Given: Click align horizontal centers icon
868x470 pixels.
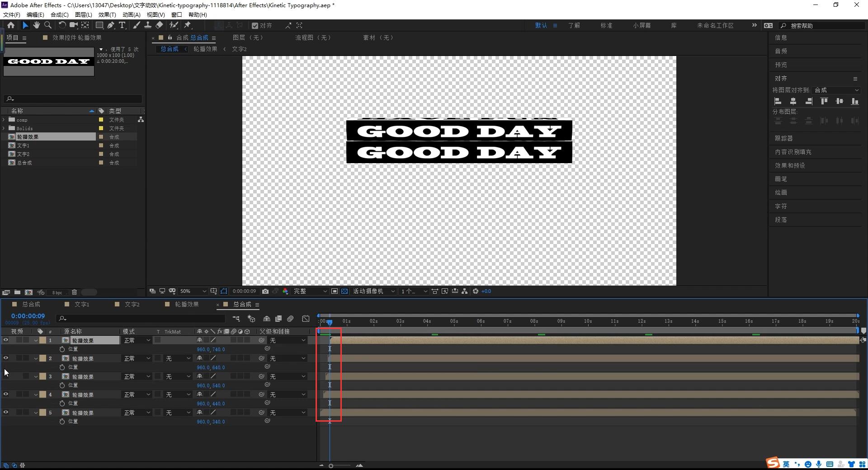Looking at the screenshot, I should coord(793,101).
